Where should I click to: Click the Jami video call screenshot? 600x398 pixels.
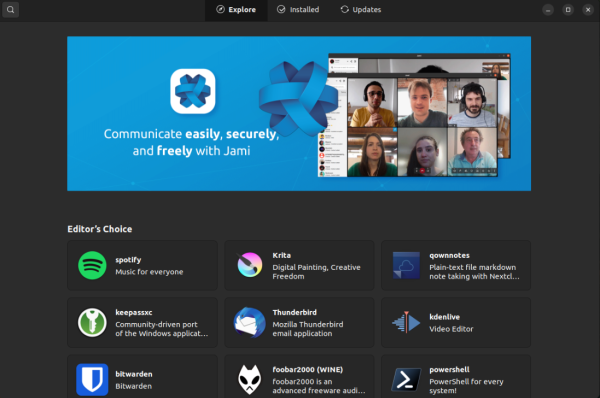coord(414,115)
